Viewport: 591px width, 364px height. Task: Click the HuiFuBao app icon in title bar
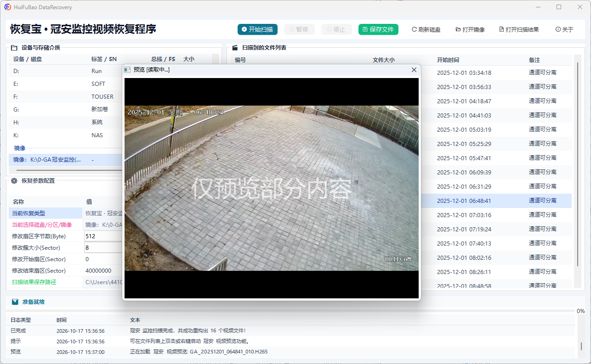[x=8, y=7]
